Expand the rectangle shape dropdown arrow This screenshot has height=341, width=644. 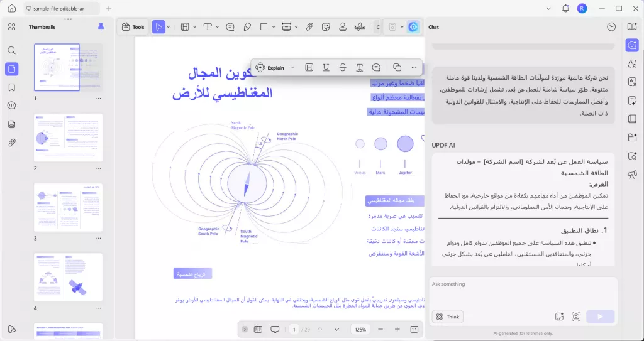point(274,27)
